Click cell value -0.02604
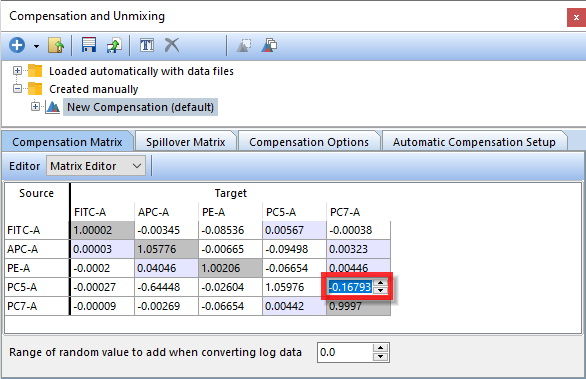This screenshot has width=586, height=379. pyautogui.click(x=230, y=287)
